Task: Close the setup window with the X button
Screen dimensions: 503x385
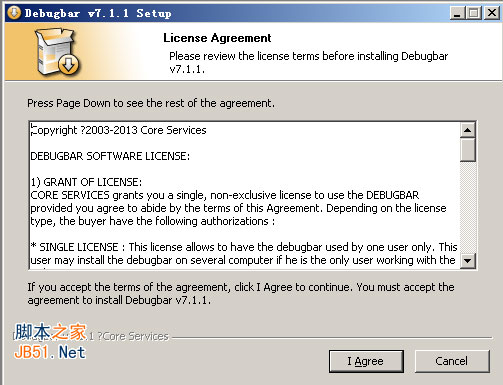Action: pos(492,13)
